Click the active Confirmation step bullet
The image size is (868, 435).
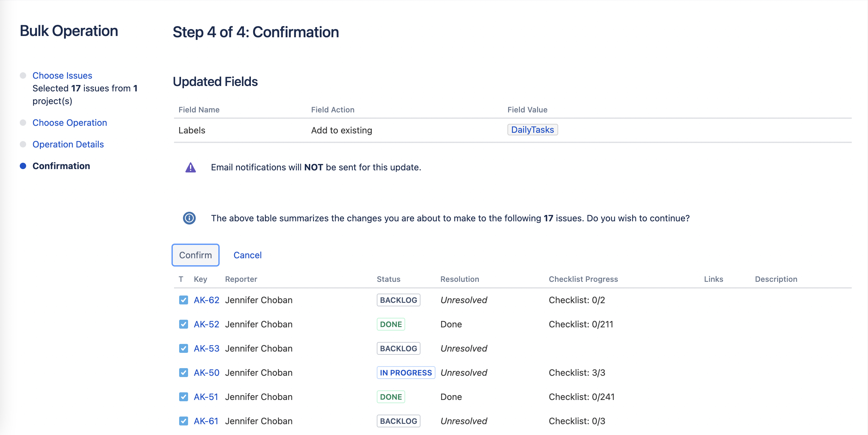(x=23, y=166)
